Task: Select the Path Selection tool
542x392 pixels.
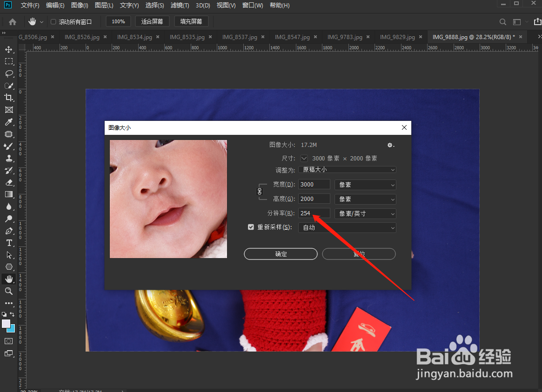Action: [9, 255]
